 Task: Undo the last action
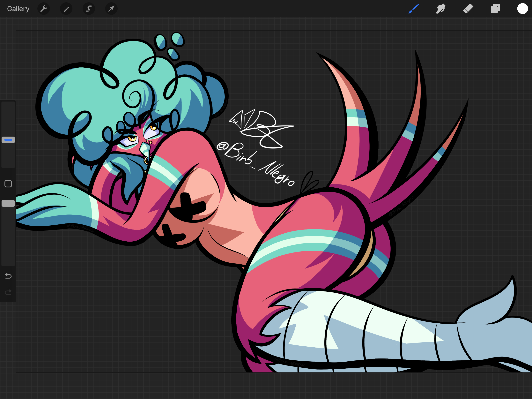coord(8,276)
